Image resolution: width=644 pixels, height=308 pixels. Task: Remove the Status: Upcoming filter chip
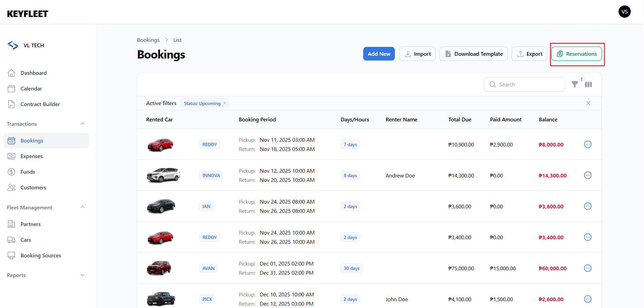225,103
